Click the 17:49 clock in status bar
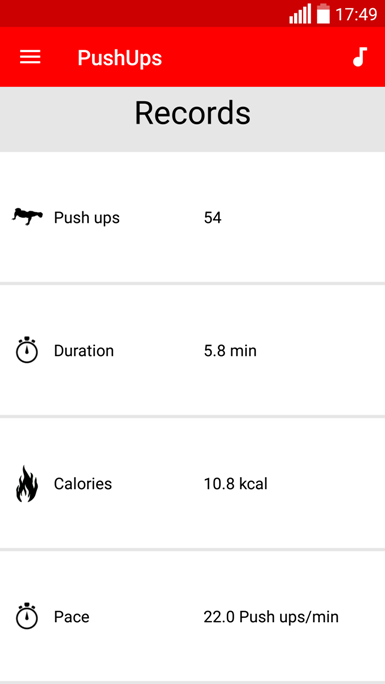 tap(356, 14)
